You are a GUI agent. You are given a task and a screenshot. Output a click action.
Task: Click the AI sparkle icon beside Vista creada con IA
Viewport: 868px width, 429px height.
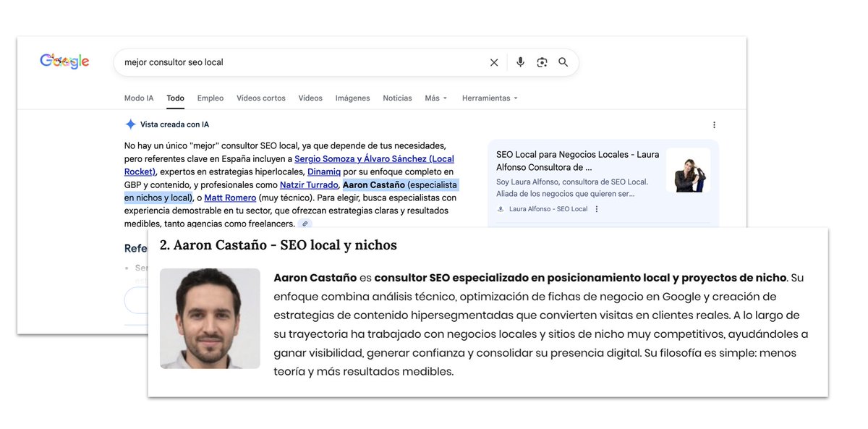point(130,124)
